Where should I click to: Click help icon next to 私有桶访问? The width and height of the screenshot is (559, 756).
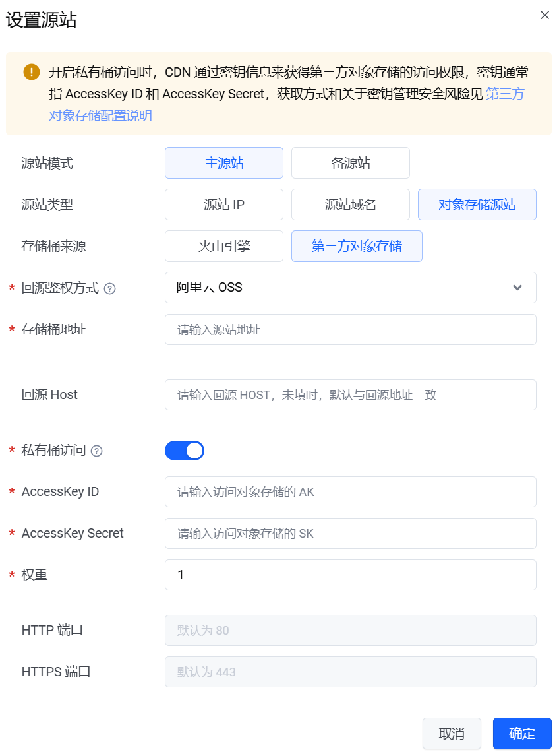coord(97,451)
